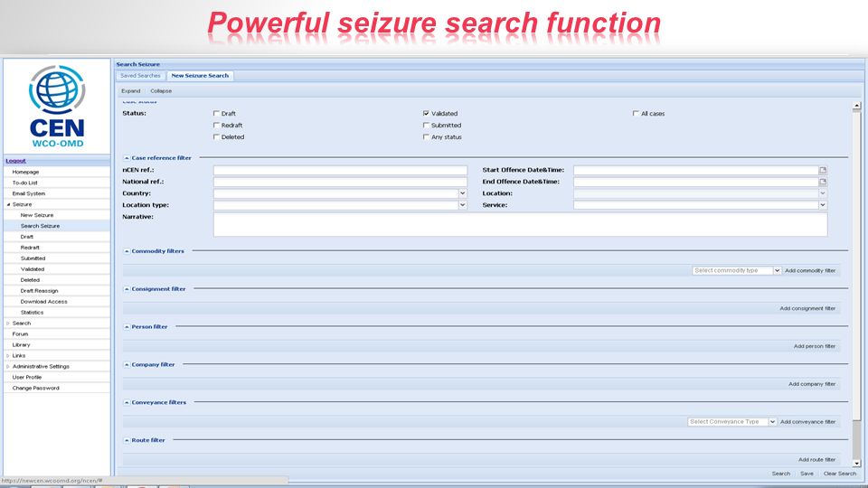Click Collapse in the toolbar

[161, 90]
